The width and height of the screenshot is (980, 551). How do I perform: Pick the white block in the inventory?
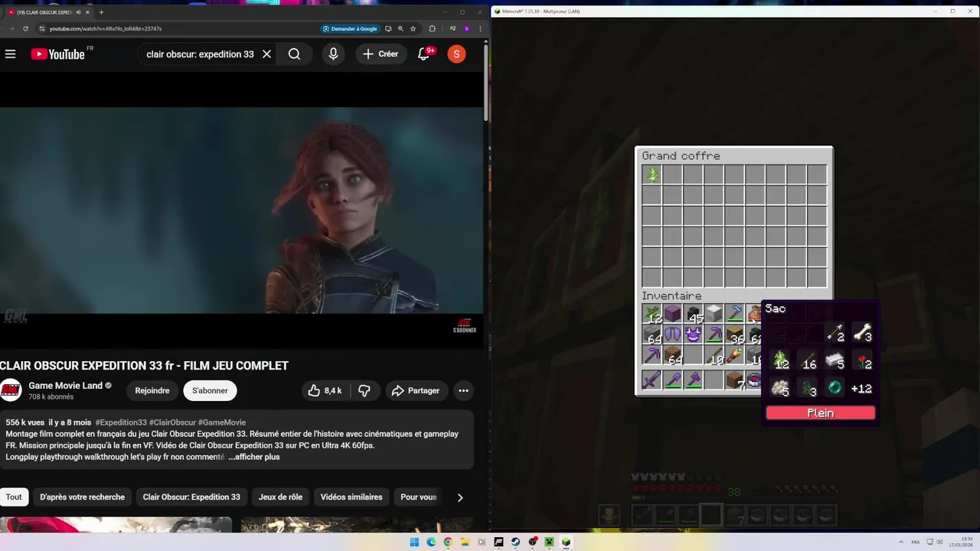click(x=714, y=314)
